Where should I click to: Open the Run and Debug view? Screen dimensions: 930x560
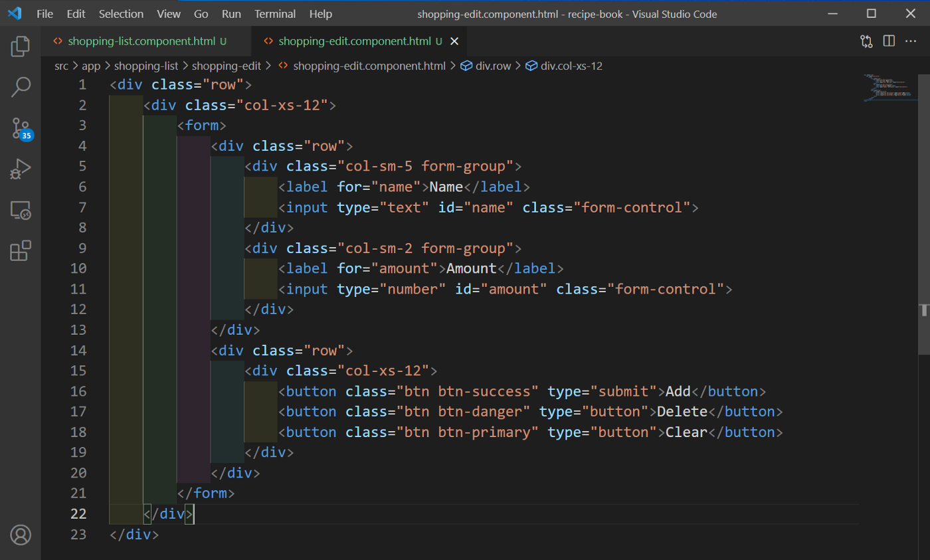pos(21,169)
